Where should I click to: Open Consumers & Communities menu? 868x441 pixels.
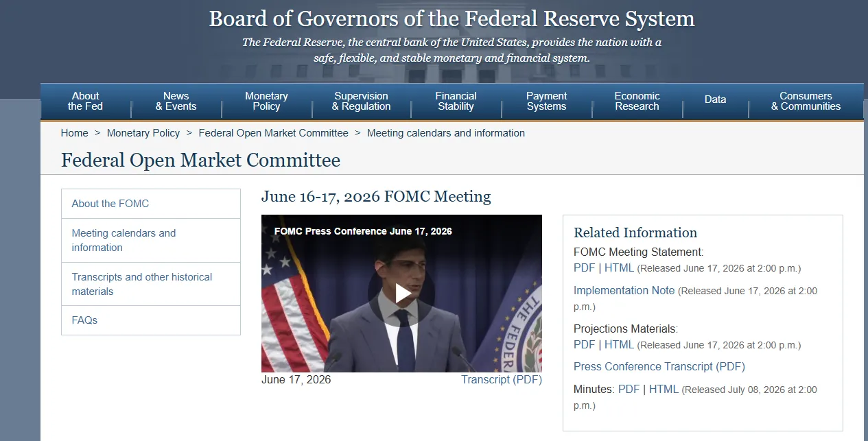[806, 102]
